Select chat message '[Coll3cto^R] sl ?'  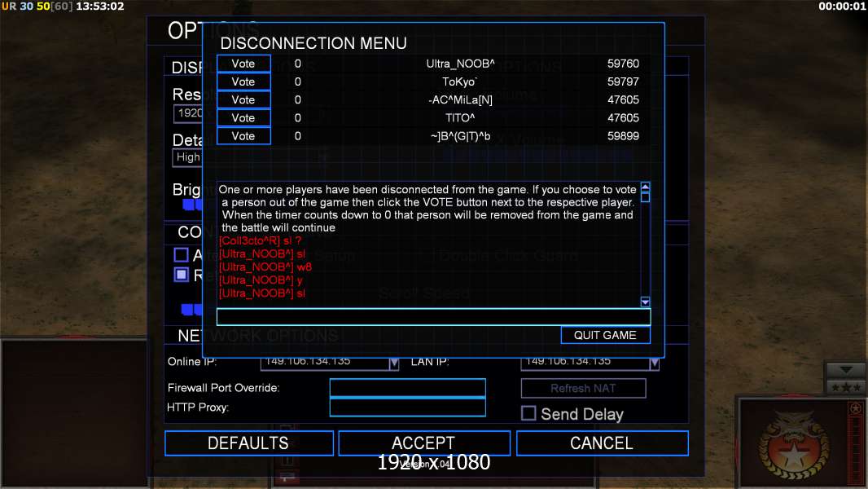tap(261, 241)
